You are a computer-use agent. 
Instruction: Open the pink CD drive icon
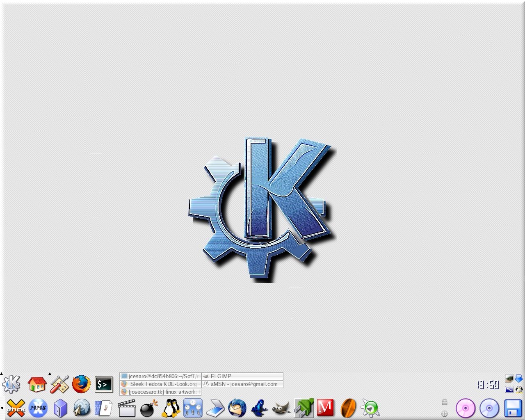[x=466, y=408]
